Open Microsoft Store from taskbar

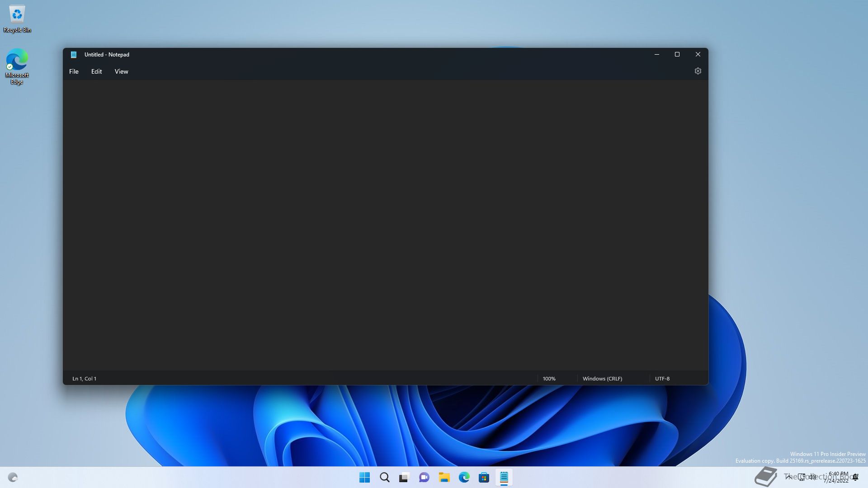pos(484,478)
